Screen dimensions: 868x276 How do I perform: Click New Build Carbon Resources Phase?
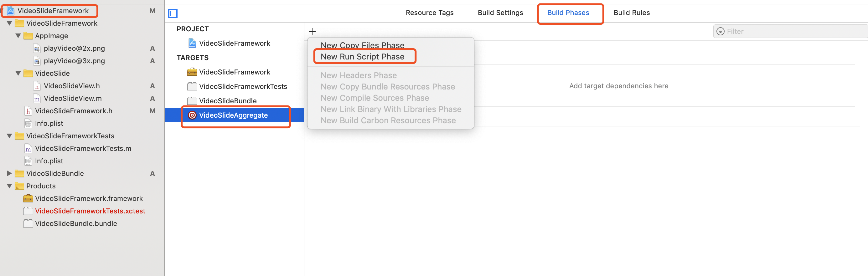388,120
